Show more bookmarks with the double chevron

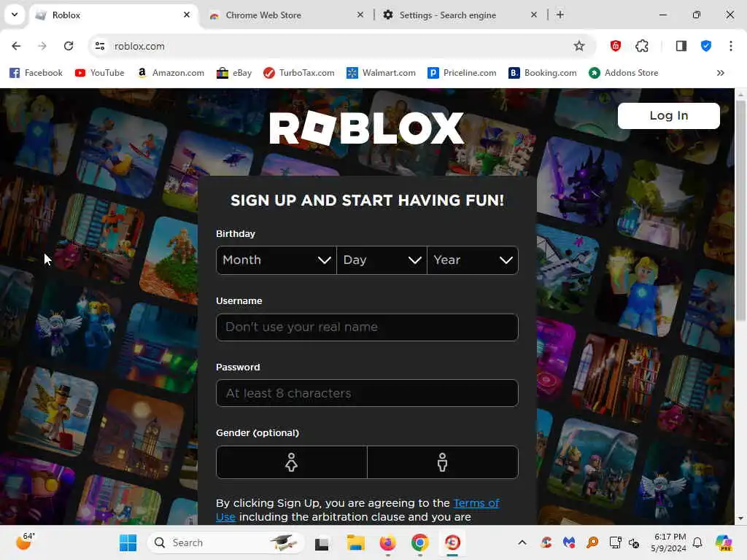point(720,73)
